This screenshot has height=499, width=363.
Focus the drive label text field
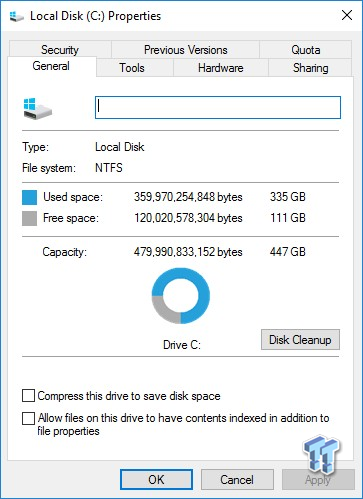[218, 107]
